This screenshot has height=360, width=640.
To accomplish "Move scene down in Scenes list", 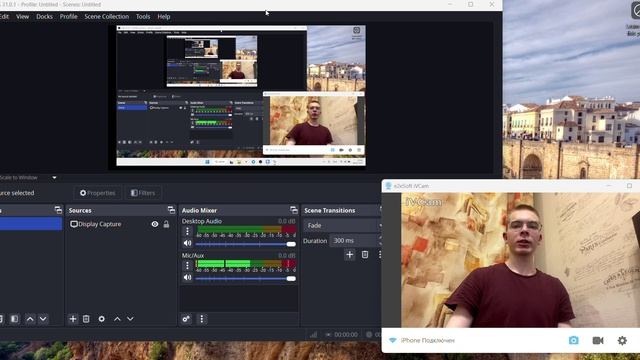I will point(43,319).
